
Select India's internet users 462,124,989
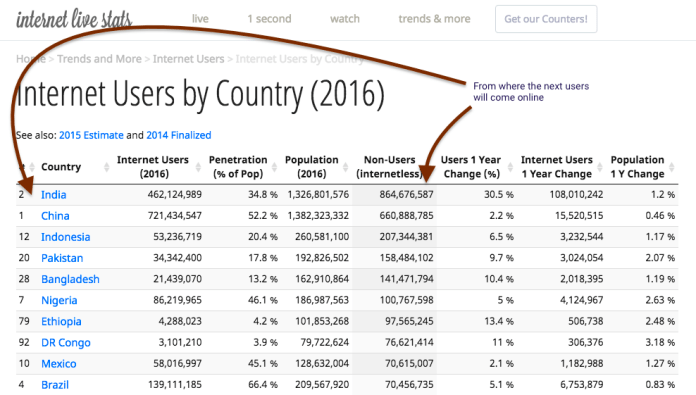point(174,194)
